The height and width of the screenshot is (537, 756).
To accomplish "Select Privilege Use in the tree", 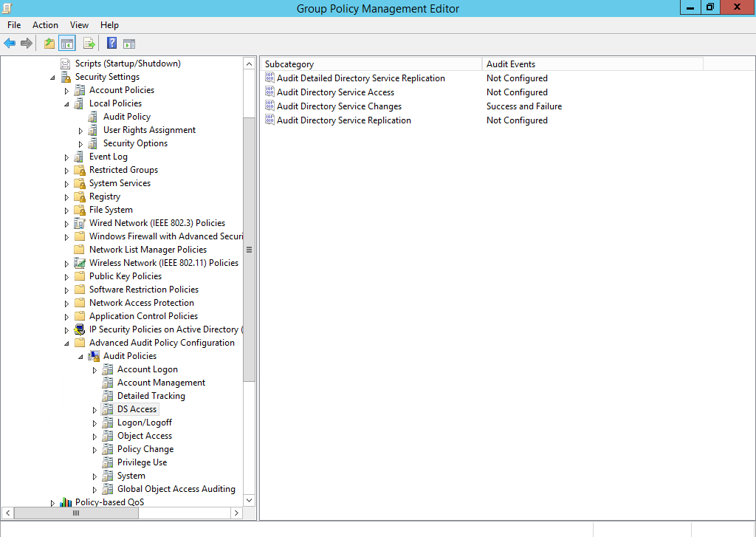I will click(x=142, y=462).
